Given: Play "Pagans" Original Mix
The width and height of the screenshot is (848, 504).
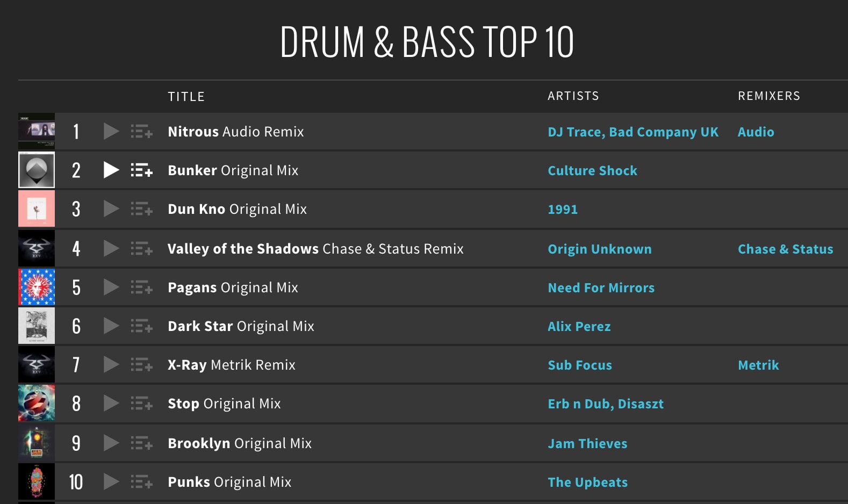Looking at the screenshot, I should [111, 287].
